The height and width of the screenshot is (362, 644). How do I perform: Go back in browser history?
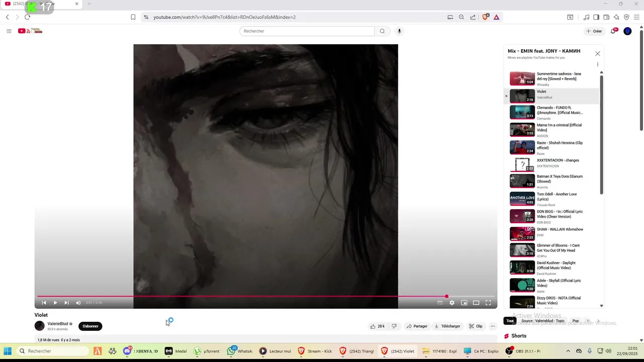pyautogui.click(x=7, y=17)
